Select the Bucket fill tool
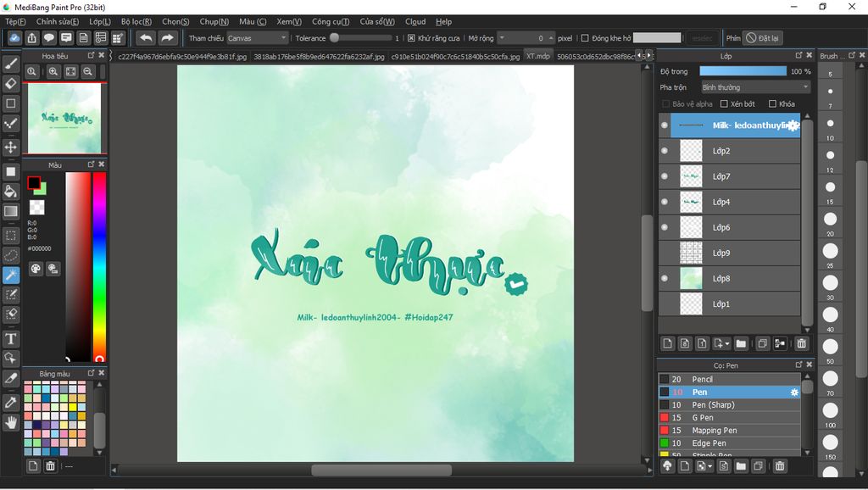This screenshot has height=490, width=868. click(x=10, y=192)
